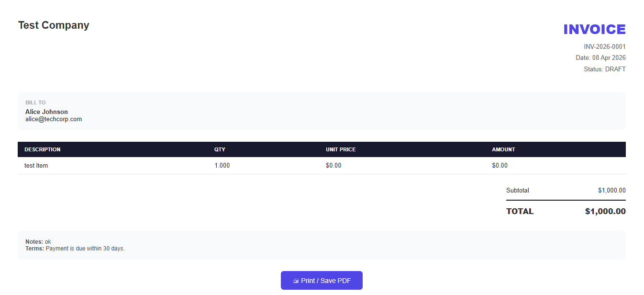This screenshot has width=644, height=295.
Task: Click the Test Company heading
Action: click(54, 25)
